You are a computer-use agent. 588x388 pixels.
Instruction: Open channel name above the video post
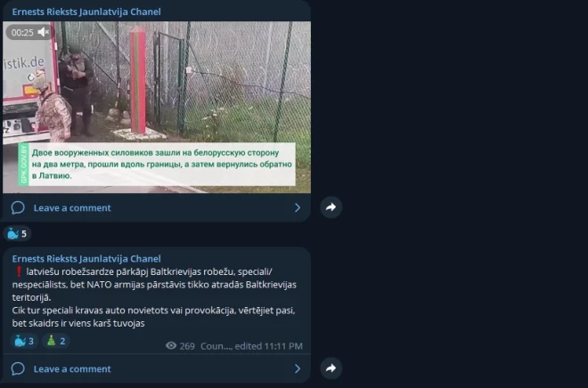click(86, 12)
